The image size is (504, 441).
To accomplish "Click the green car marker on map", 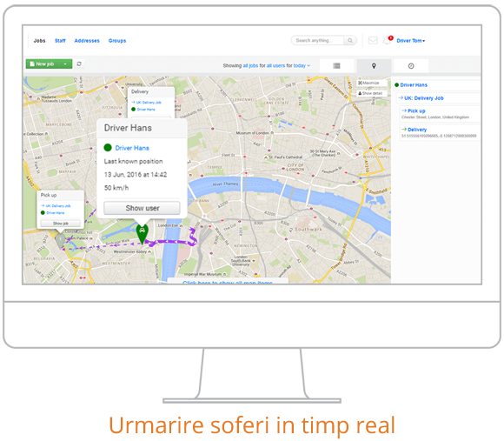I will [142, 233].
